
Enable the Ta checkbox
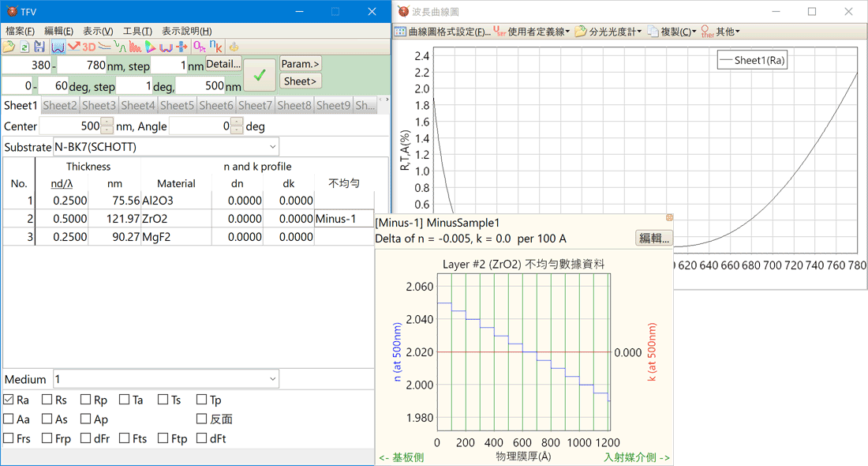[125, 400]
